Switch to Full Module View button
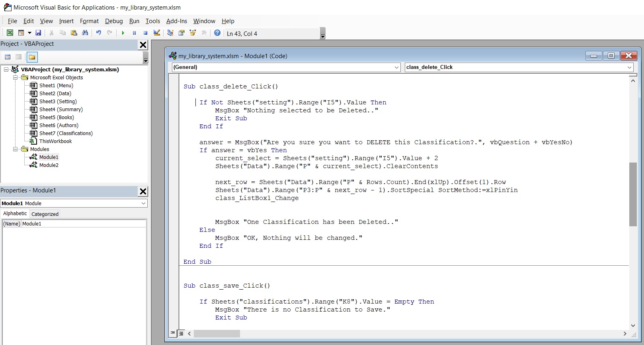The image size is (644, 345). (181, 333)
